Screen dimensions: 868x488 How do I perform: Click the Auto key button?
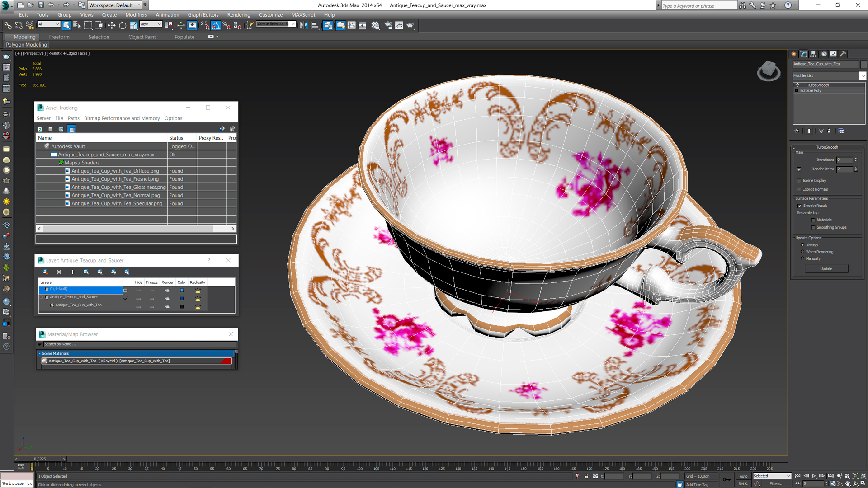click(x=743, y=476)
